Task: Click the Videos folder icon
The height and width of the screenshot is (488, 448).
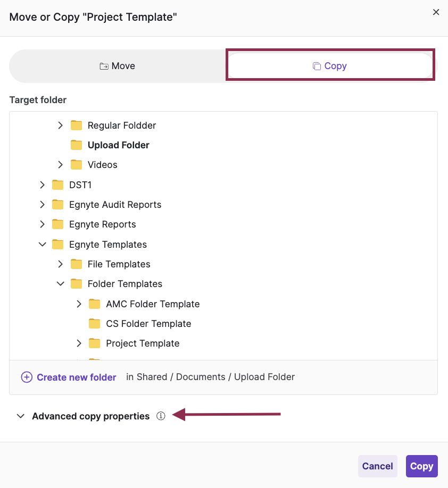Action: point(76,164)
